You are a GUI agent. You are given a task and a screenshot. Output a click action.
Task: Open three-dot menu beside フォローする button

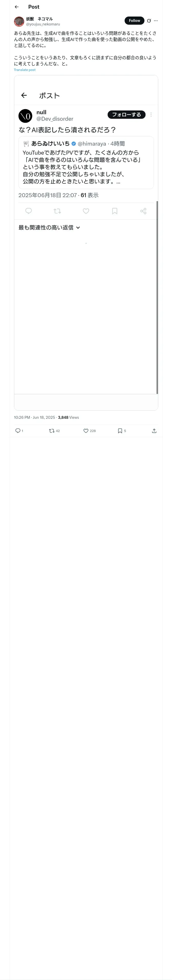tap(151, 114)
